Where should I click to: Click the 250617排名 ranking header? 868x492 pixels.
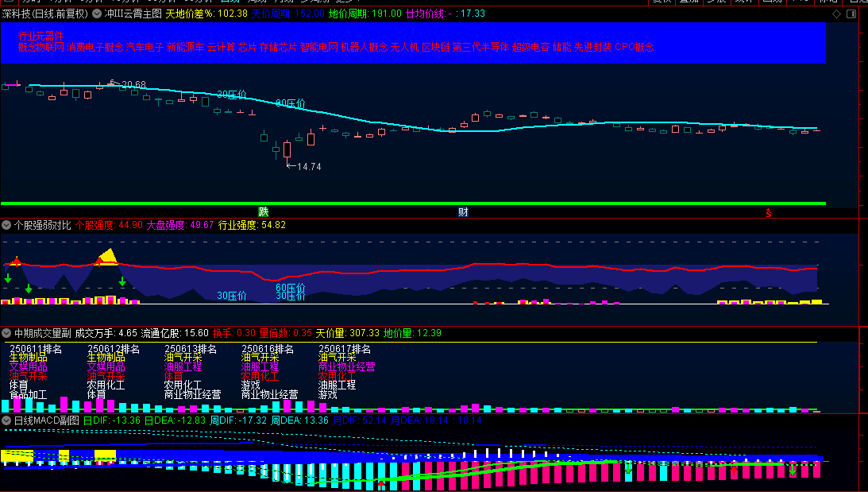[345, 349]
